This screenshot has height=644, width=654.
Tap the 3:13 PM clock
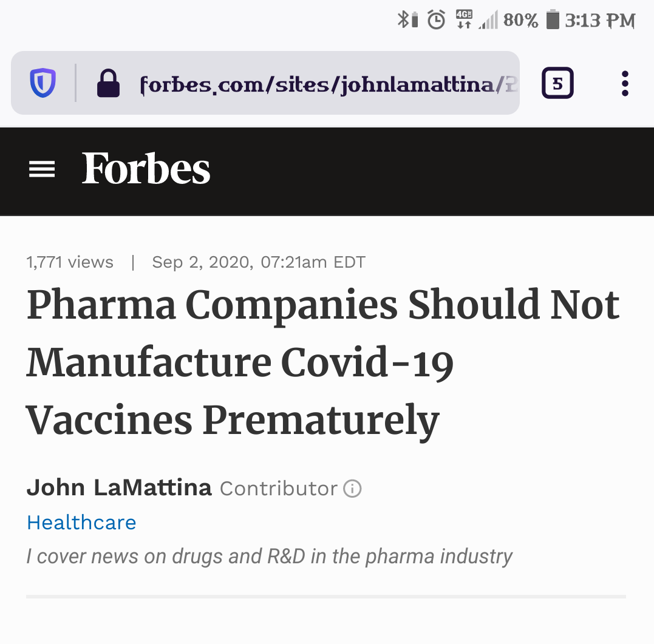[600, 21]
